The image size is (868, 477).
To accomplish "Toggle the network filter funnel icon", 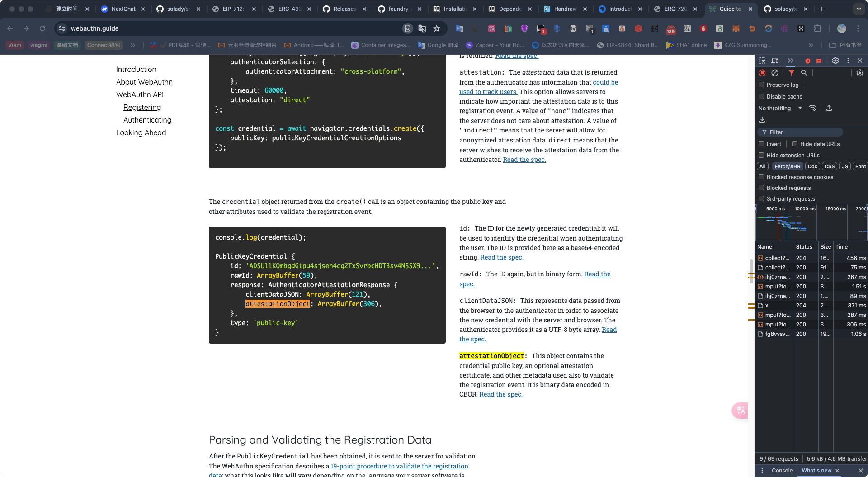I will (x=792, y=73).
